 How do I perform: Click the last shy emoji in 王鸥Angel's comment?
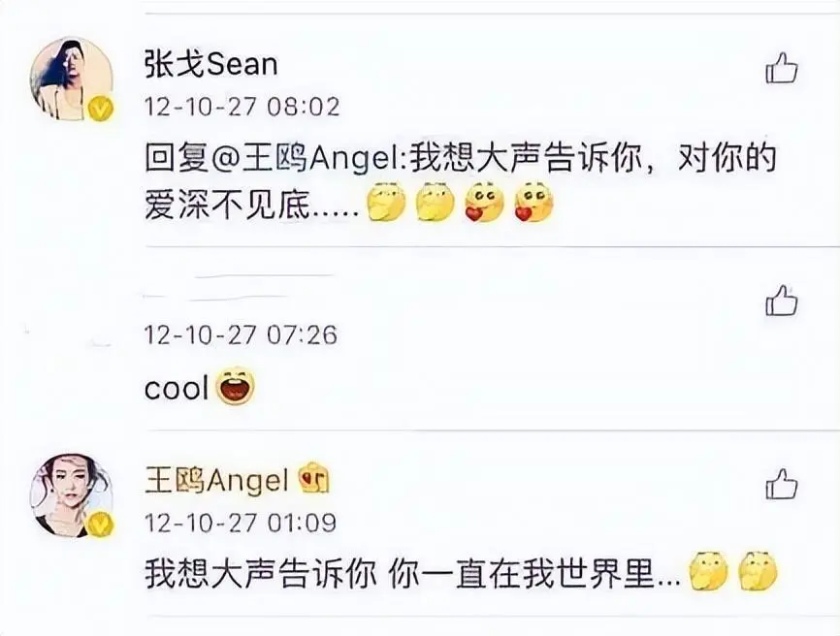tap(758, 571)
